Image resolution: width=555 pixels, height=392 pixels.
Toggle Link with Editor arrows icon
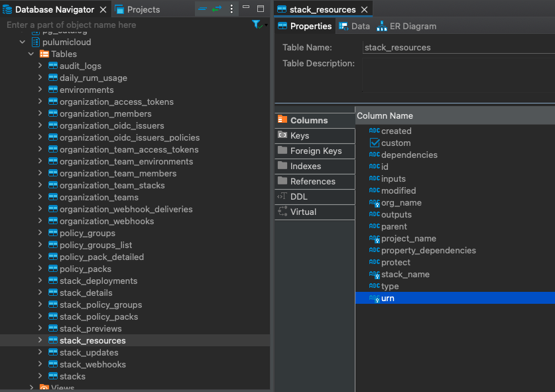click(217, 9)
